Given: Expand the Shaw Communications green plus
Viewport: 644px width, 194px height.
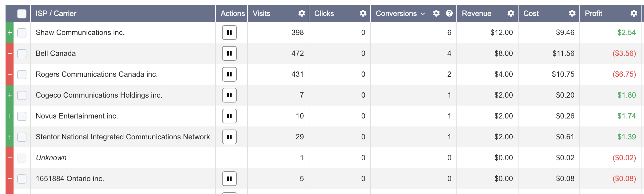Looking at the screenshot, I should pyautogui.click(x=10, y=33).
